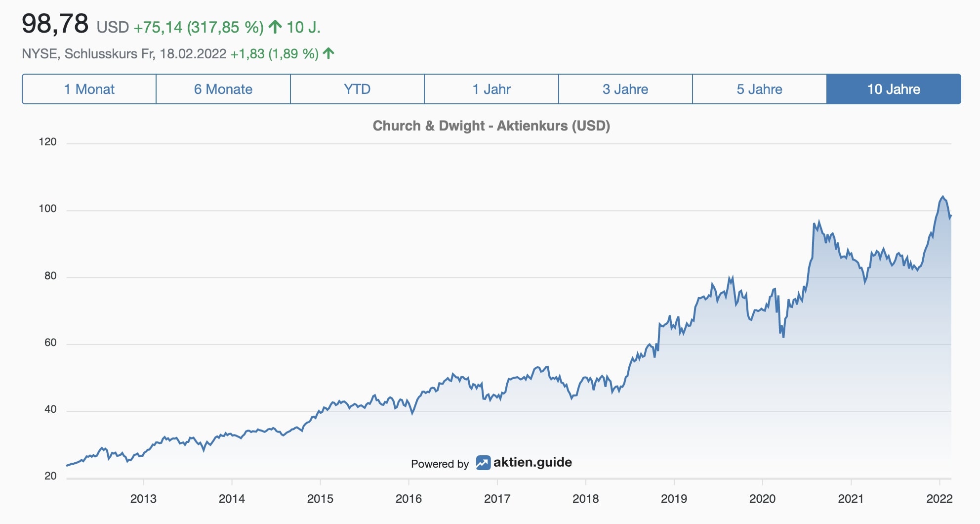980x524 pixels.
Task: Click the 2022 x-axis label
Action: 939,498
